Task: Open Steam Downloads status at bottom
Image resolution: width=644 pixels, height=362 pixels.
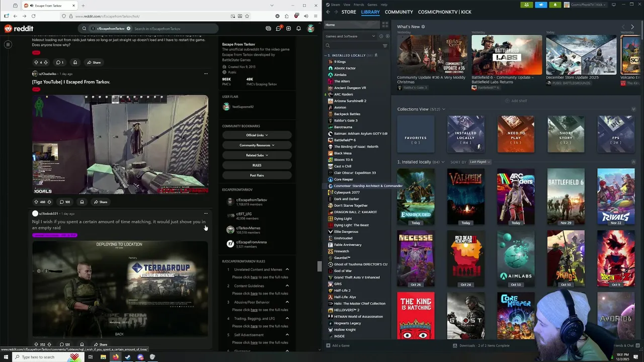Action: (481, 345)
